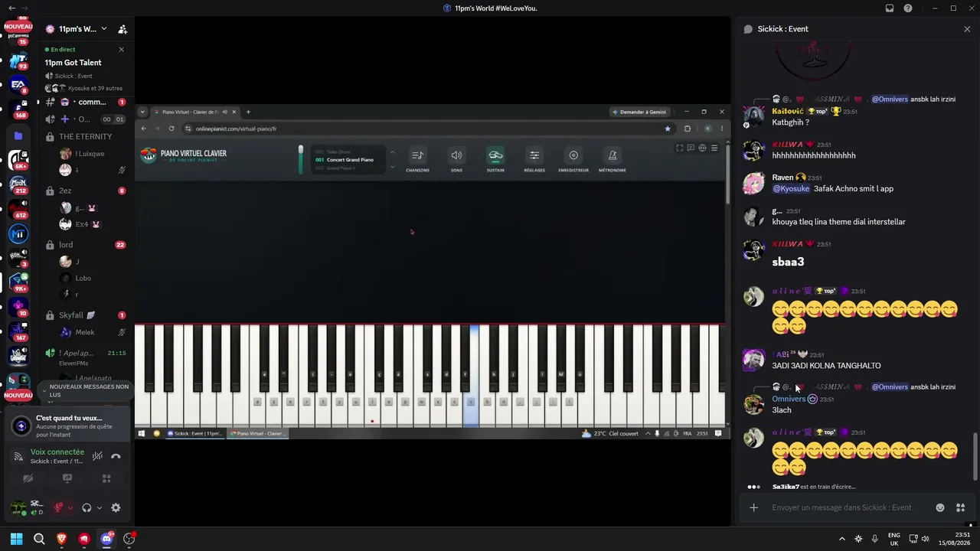Open the Windows Start menu
Screen dimensions: 980x551
point(17,539)
